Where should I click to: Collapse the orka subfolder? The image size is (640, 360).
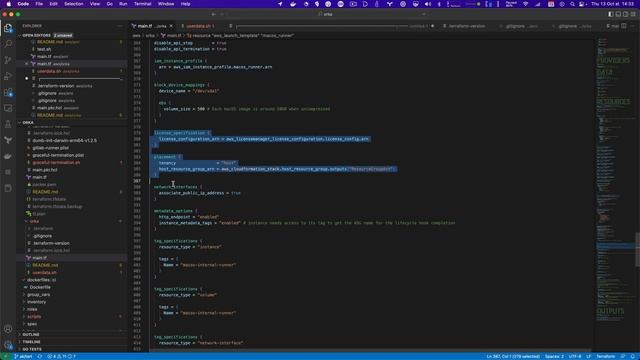(34, 221)
